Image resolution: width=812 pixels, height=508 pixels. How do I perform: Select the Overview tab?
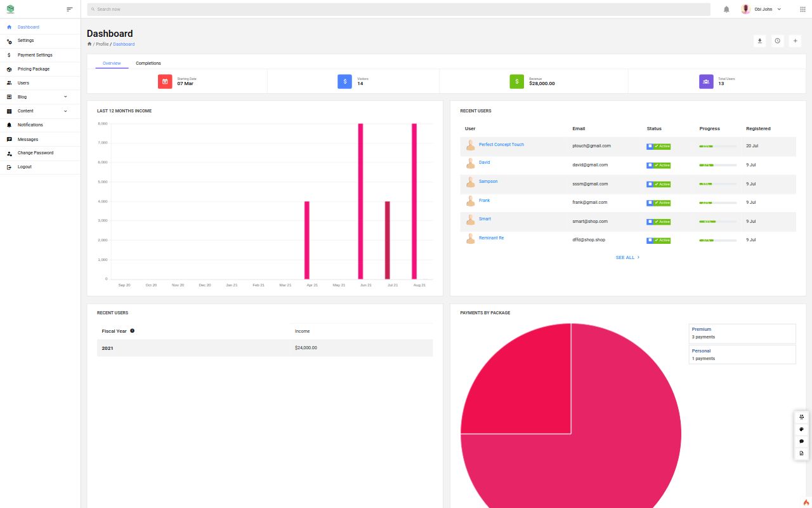[x=112, y=63]
